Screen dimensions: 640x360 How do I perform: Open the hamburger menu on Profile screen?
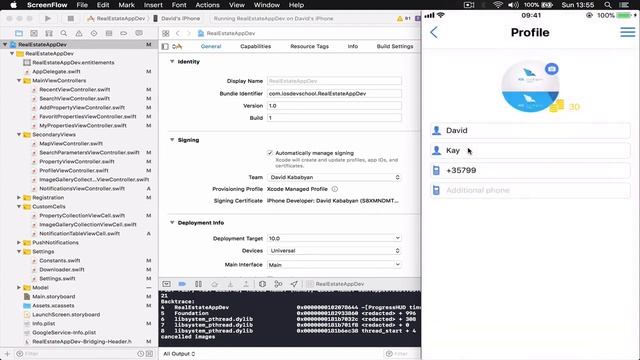(x=628, y=32)
